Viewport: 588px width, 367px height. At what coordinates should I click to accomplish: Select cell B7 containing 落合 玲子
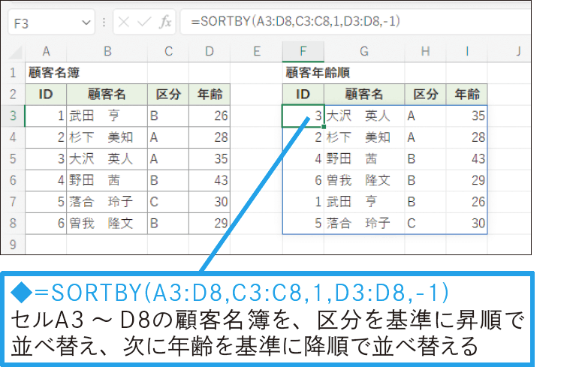[107, 202]
